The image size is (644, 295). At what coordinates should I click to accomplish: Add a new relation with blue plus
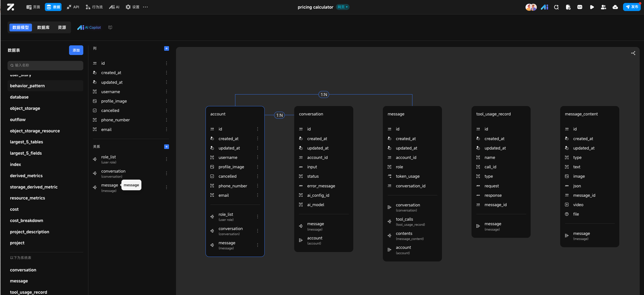coord(167,146)
